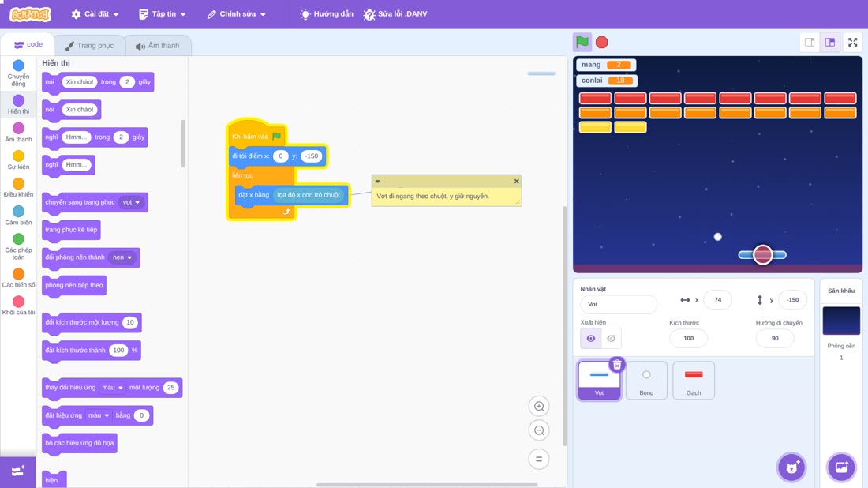Click the sprite name field Vot
The width and height of the screenshot is (868, 488).
point(619,304)
